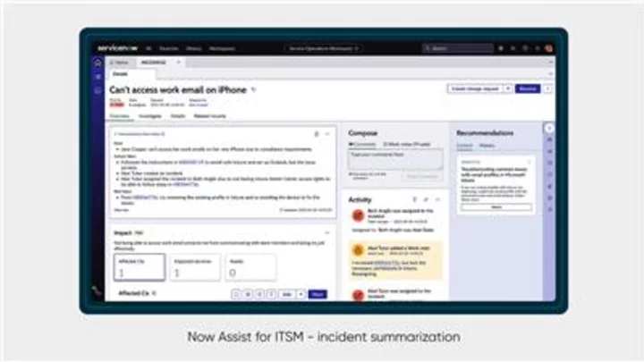Click the edit icon in Activity header
This screenshot has height=362, width=644.
coord(426,199)
